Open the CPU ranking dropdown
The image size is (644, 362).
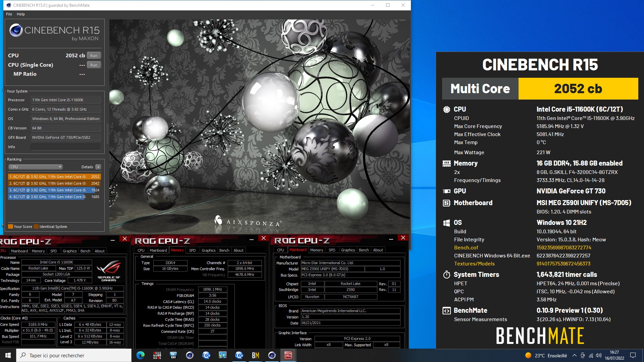tap(36, 167)
